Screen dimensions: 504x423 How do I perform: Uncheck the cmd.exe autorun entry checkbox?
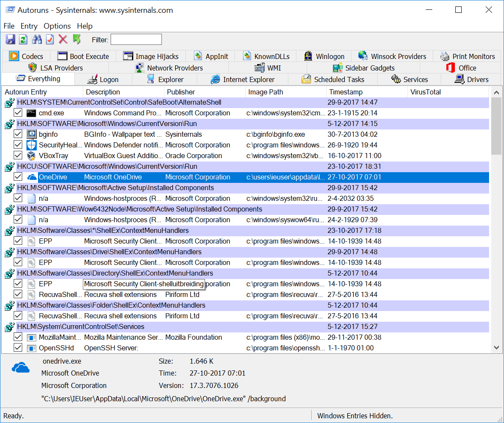click(18, 113)
